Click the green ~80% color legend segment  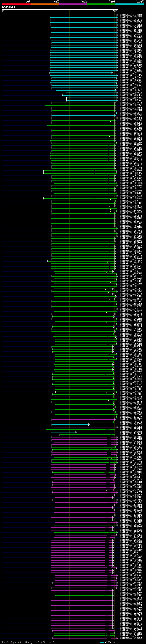[101, 4]
